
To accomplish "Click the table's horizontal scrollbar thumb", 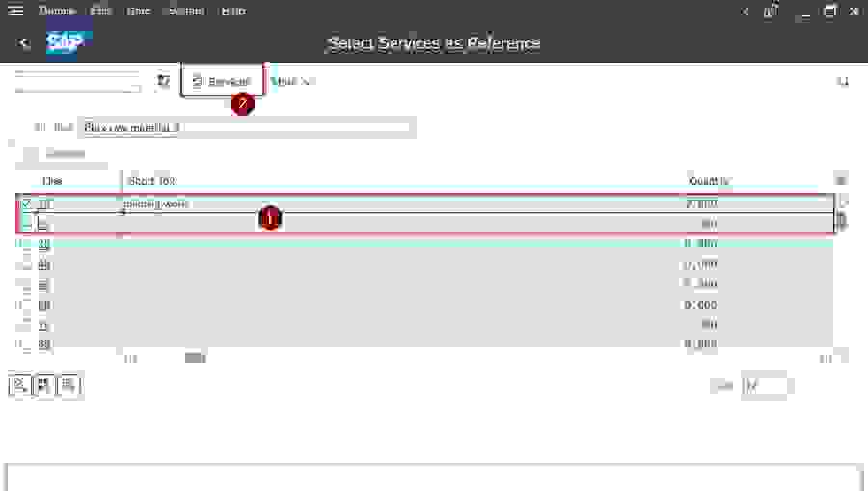I will point(196,358).
